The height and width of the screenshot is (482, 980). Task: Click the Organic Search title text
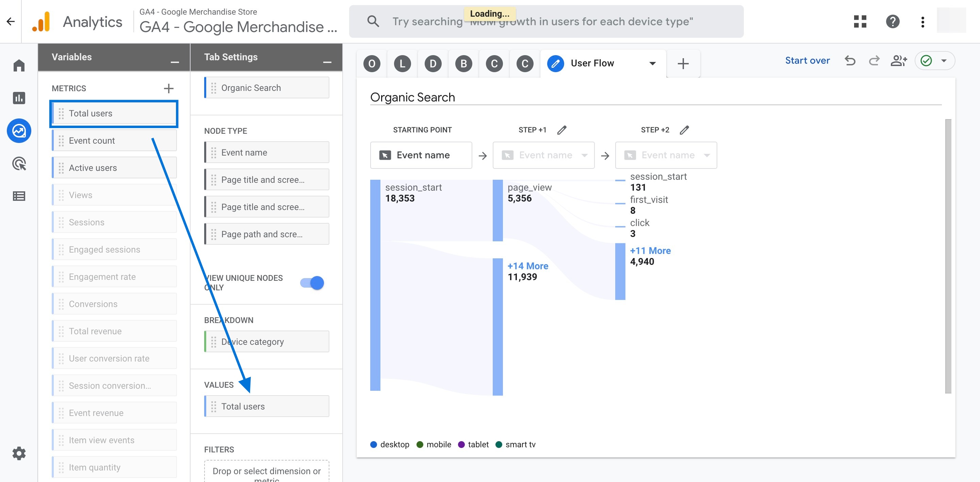point(412,97)
